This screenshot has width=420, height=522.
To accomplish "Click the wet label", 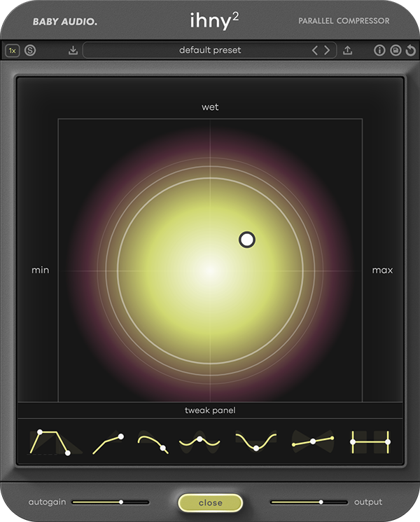I will (x=210, y=107).
